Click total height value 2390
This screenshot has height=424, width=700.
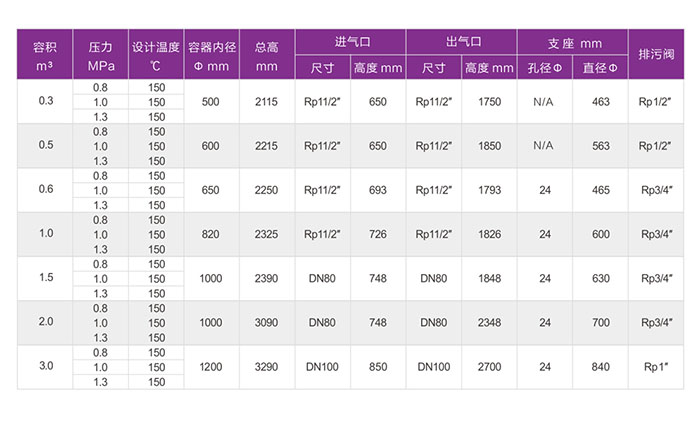click(267, 279)
